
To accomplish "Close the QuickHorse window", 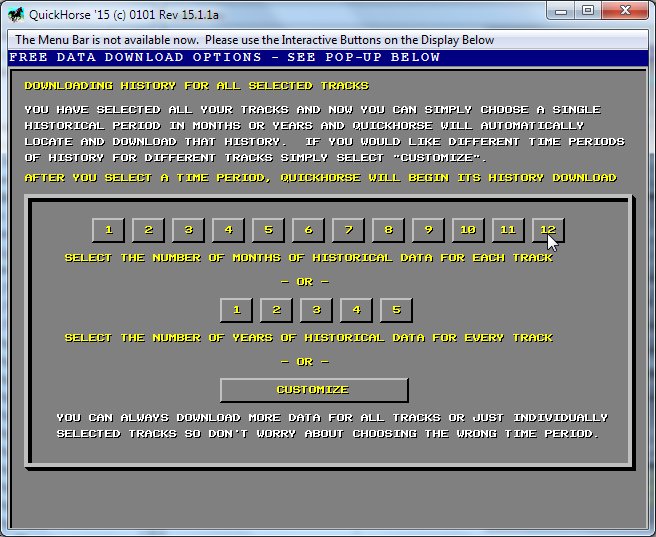I will (625, 10).
